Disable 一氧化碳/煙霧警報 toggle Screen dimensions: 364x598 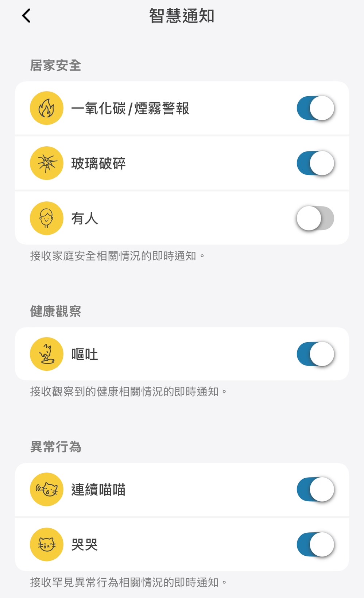(315, 108)
